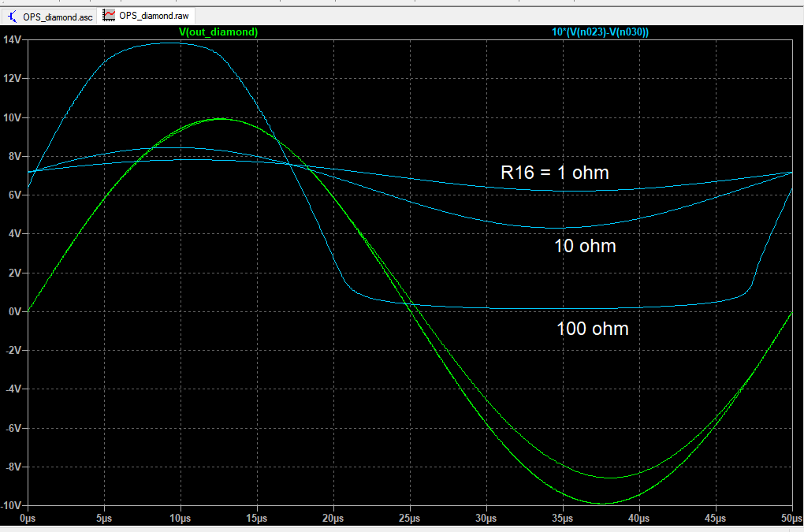
Task: Click the 'R16 = 1 ohm' annotation
Action: [x=555, y=173]
